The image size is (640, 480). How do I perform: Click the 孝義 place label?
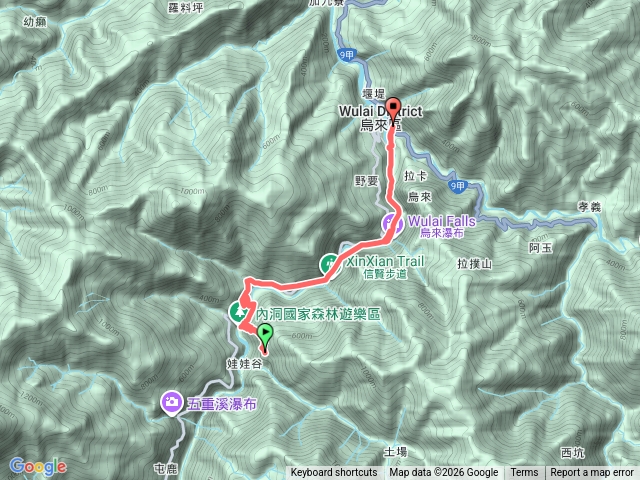click(589, 207)
